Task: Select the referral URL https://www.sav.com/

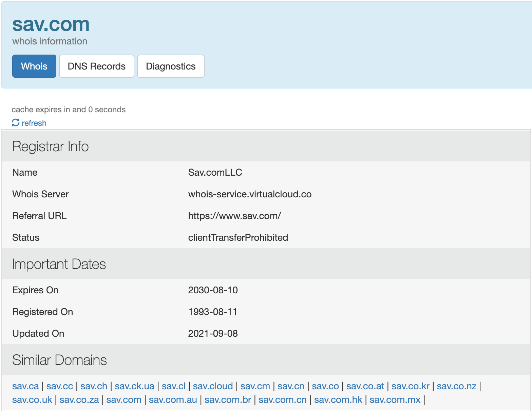Action: [234, 216]
